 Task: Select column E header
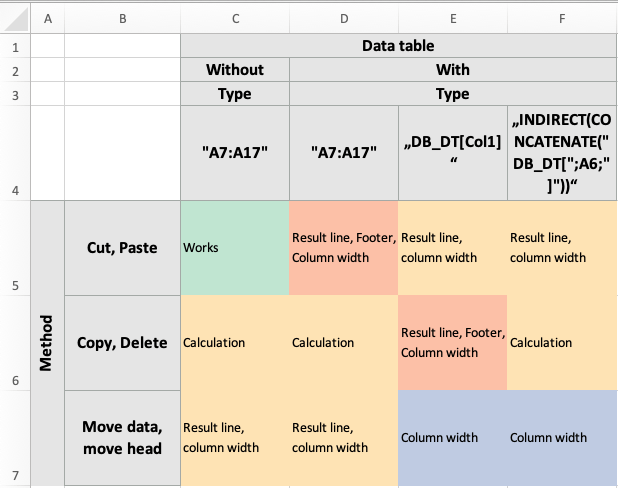(453, 19)
